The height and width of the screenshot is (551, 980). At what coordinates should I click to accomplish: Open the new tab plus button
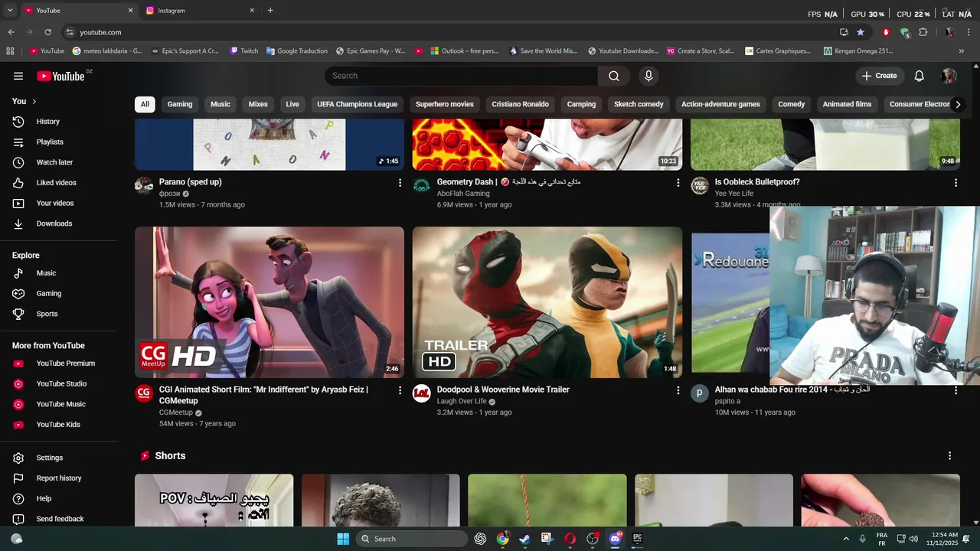coord(270,11)
